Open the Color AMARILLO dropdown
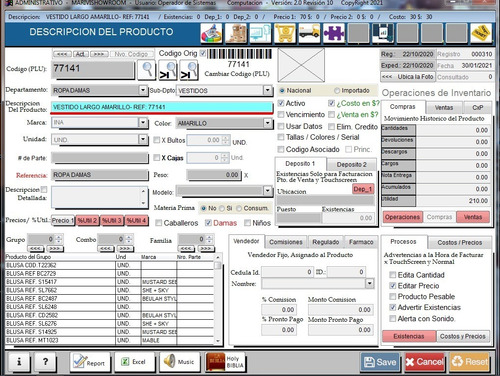 [267, 123]
